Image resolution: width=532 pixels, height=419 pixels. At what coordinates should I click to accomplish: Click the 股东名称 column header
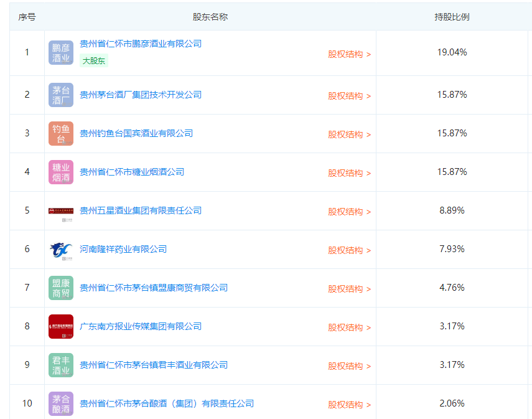210,17
